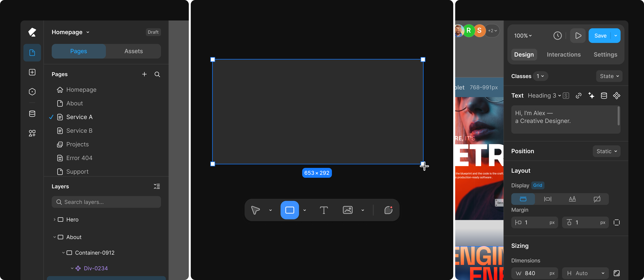Switch to the Pages tab

(x=79, y=51)
